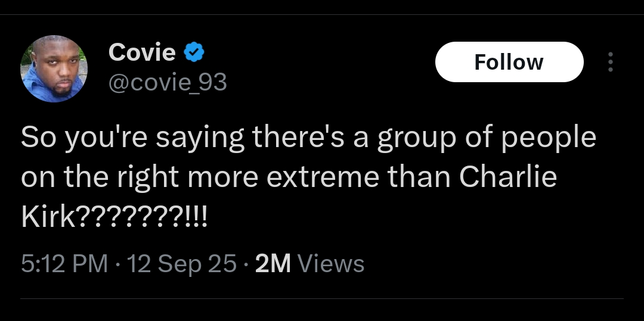Click the tweet line starting "So you're saying"
This screenshot has height=321, width=644.
pos(308,138)
